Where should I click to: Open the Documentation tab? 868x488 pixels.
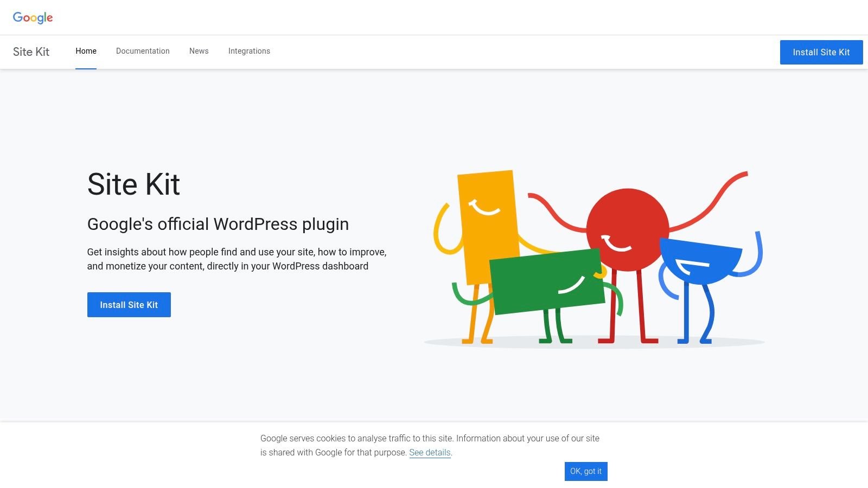[x=143, y=52]
